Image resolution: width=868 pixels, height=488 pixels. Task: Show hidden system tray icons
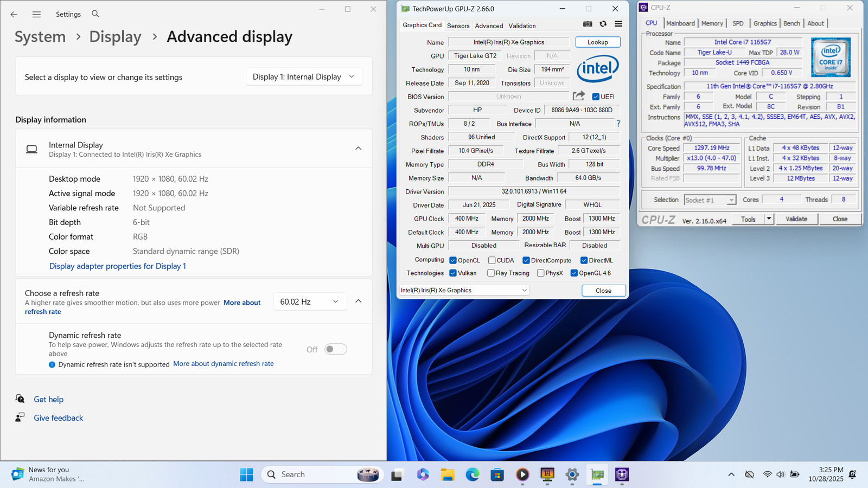[731, 474]
